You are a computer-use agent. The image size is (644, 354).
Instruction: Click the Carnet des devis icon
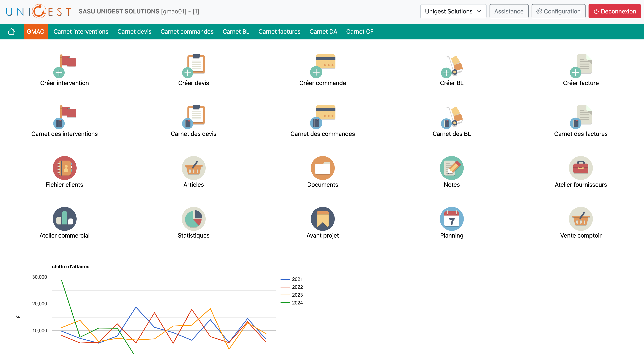point(193,117)
